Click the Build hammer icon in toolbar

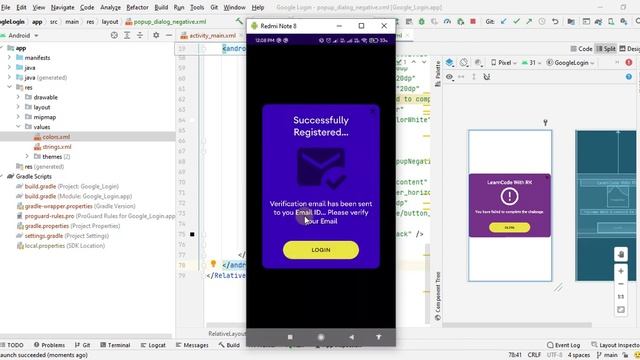(x=239, y=21)
